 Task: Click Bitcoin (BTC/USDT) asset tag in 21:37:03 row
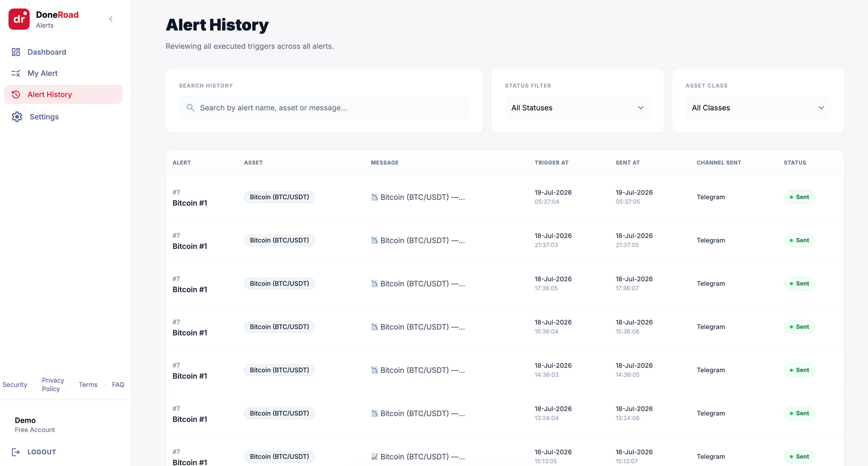[279, 240]
